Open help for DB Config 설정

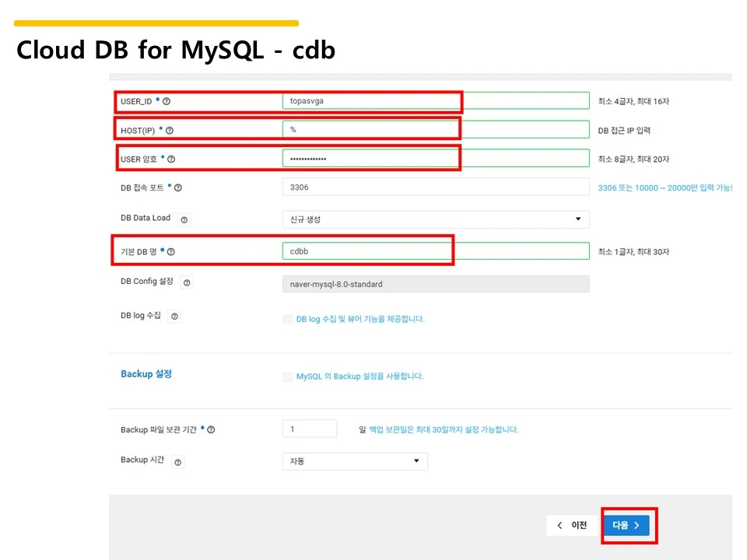187,282
